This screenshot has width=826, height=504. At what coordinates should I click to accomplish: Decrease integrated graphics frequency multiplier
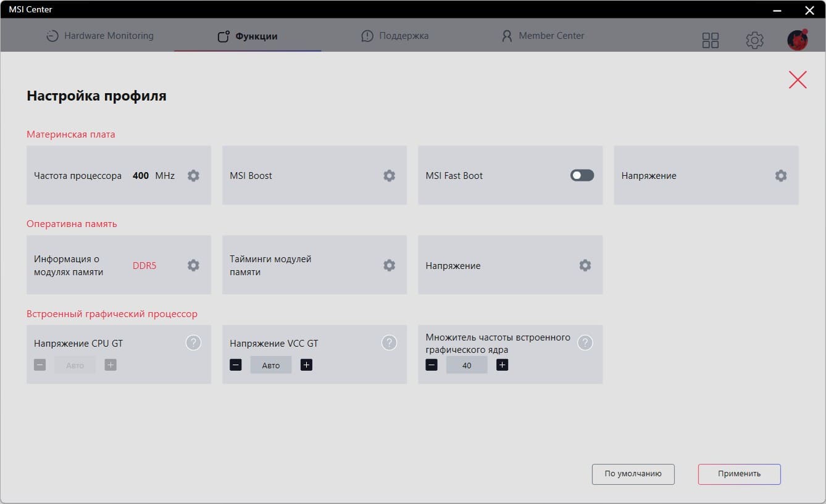432,365
